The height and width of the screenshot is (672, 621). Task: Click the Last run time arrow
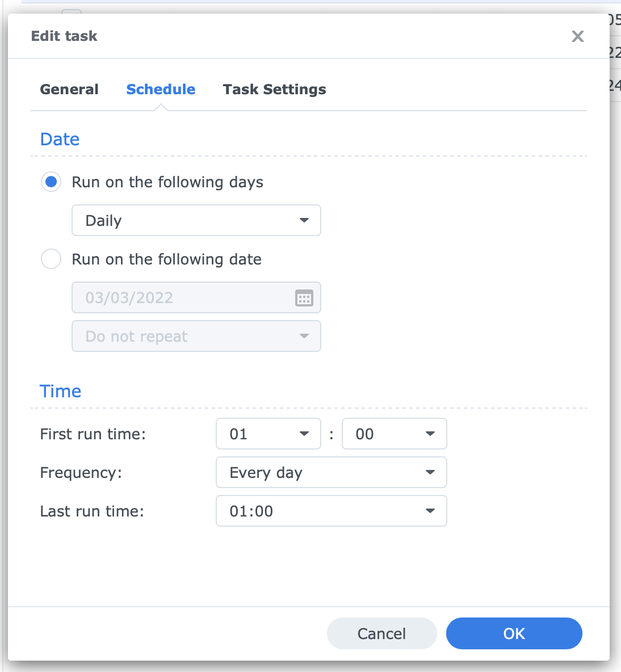430,511
